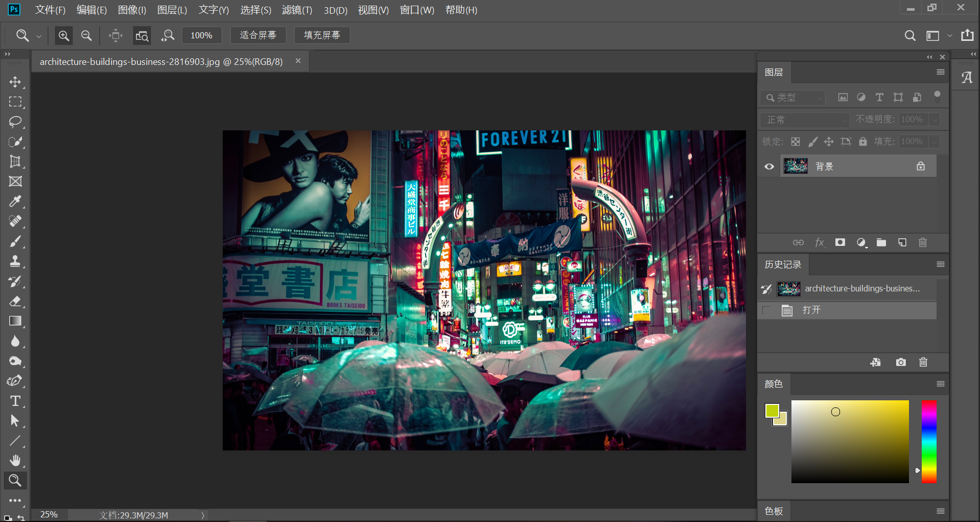Set history brush source for 打开 state

(766, 310)
